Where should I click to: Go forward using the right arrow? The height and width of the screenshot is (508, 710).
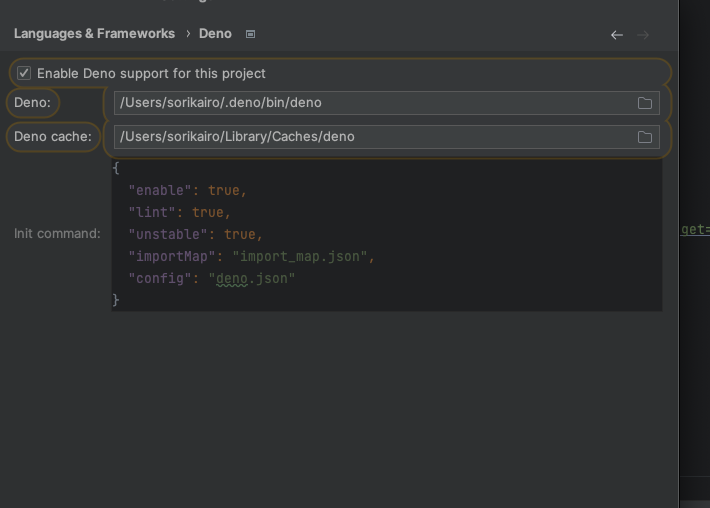coord(643,35)
